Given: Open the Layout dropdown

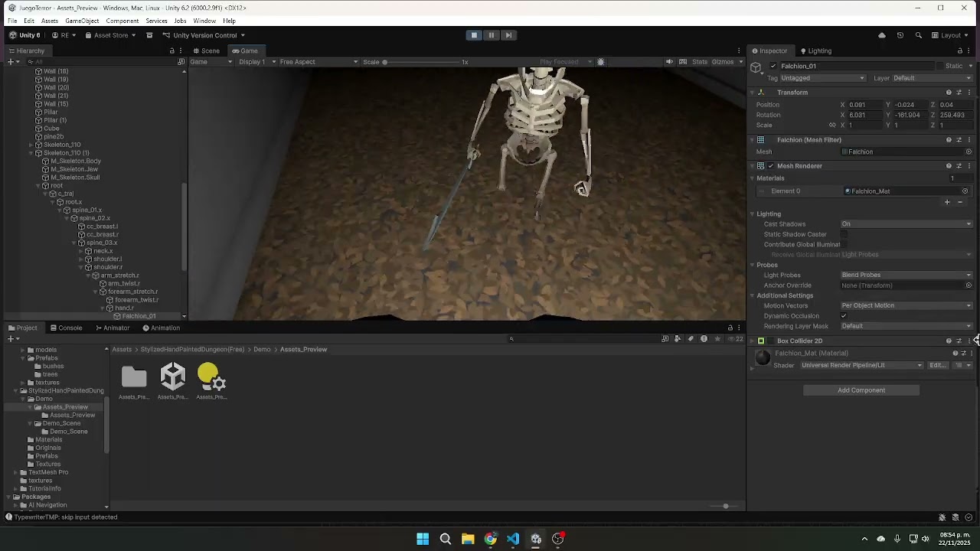Looking at the screenshot, I should 950,35.
